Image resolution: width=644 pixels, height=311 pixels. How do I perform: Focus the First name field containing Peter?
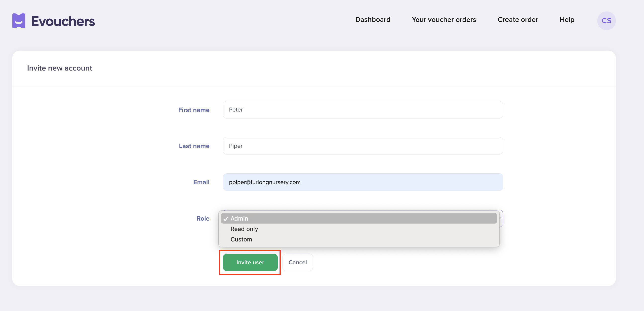pyautogui.click(x=363, y=110)
